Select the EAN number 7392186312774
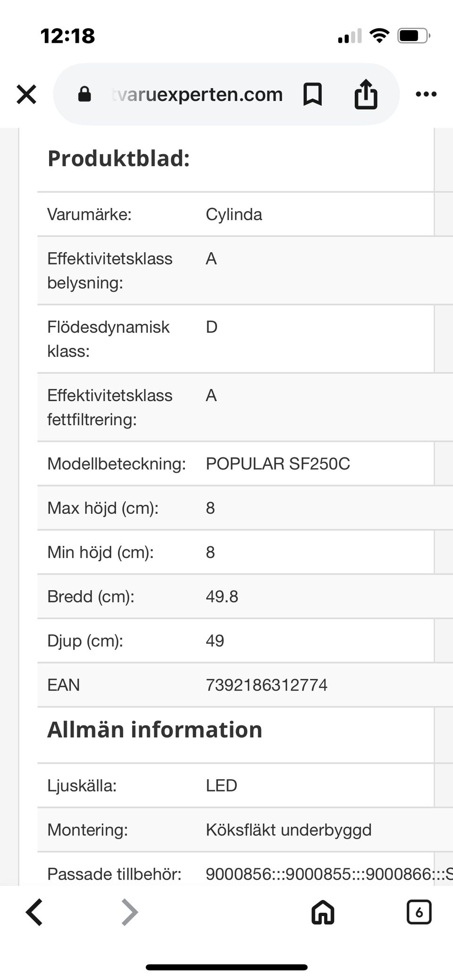The height and width of the screenshot is (980, 453). tap(266, 685)
